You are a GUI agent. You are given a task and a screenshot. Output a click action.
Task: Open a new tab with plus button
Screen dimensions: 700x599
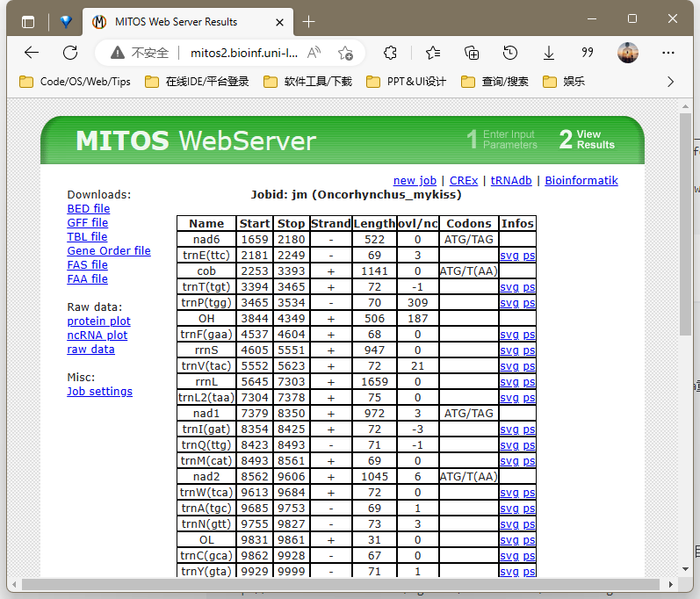[x=309, y=21]
